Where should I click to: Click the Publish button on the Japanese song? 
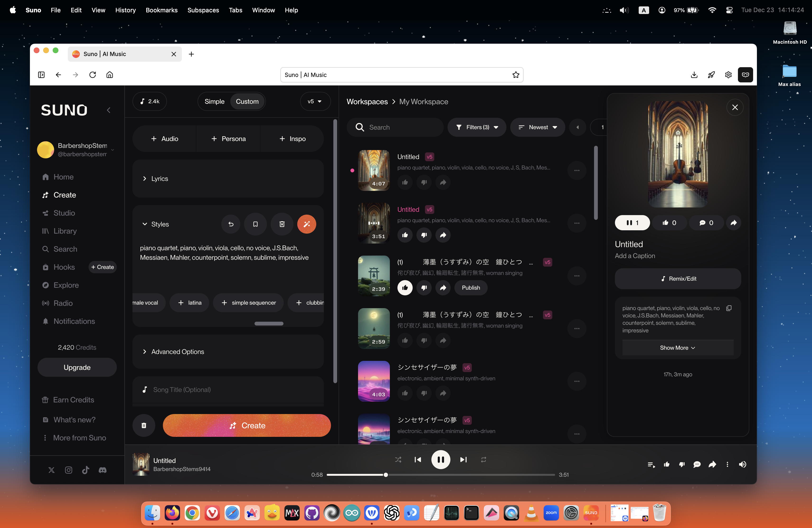471,288
